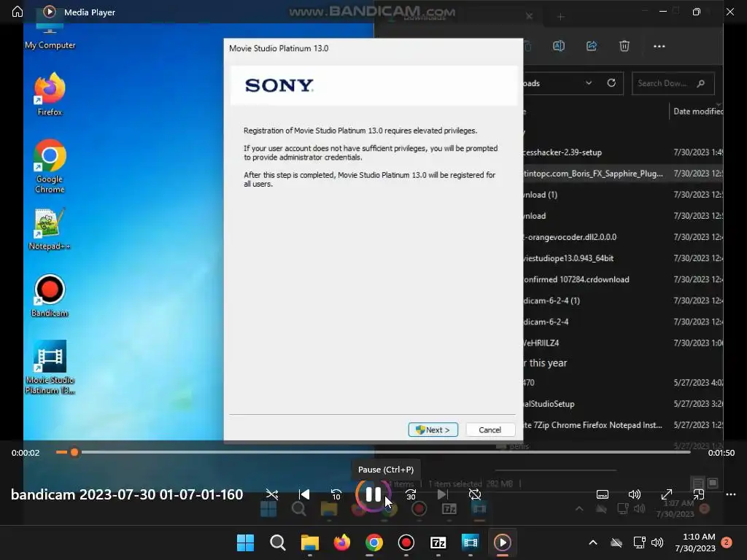
Task: Close the Downloads tab in File Explorer
Action: (529, 16)
